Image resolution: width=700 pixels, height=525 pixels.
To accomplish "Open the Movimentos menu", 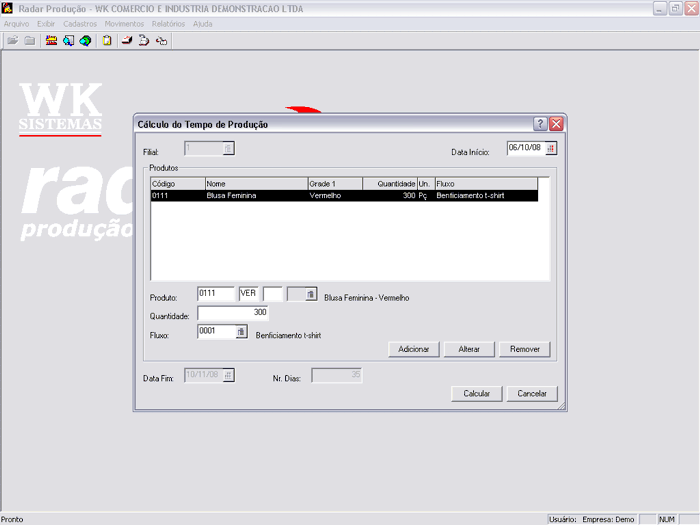I will (x=124, y=23).
